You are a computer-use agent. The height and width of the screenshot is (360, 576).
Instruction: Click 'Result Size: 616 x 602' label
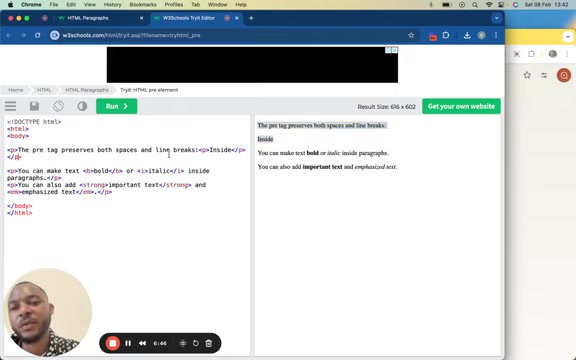click(x=386, y=107)
